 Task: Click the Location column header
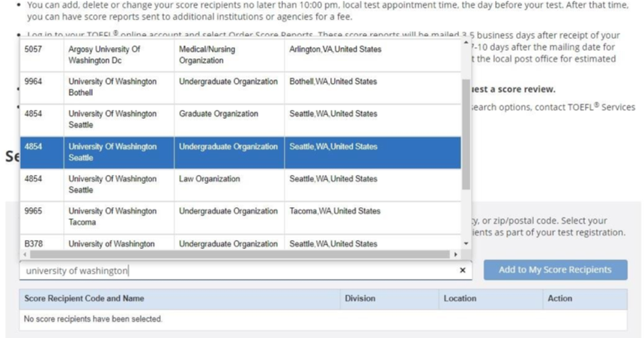490,298
